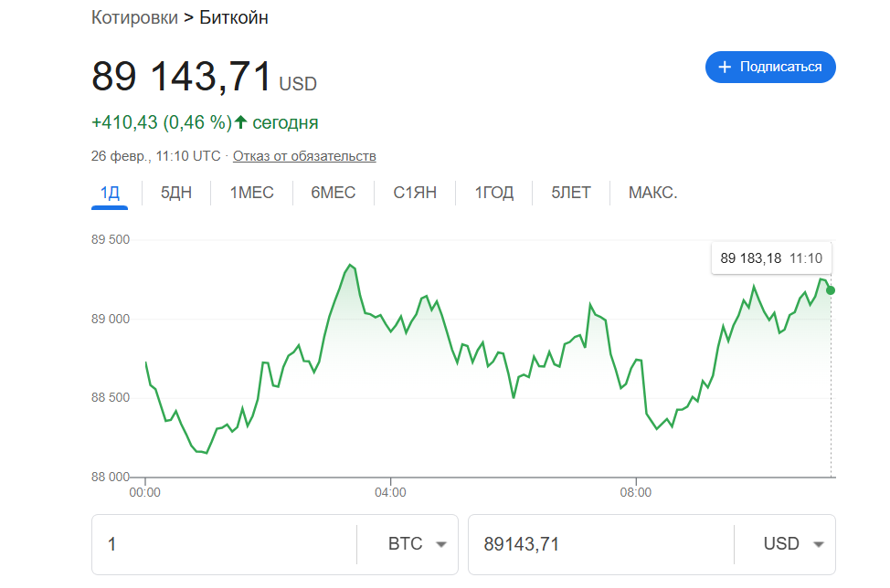Select the С1ЯН year-to-date tab
The height and width of the screenshot is (588, 890).
coord(415,193)
